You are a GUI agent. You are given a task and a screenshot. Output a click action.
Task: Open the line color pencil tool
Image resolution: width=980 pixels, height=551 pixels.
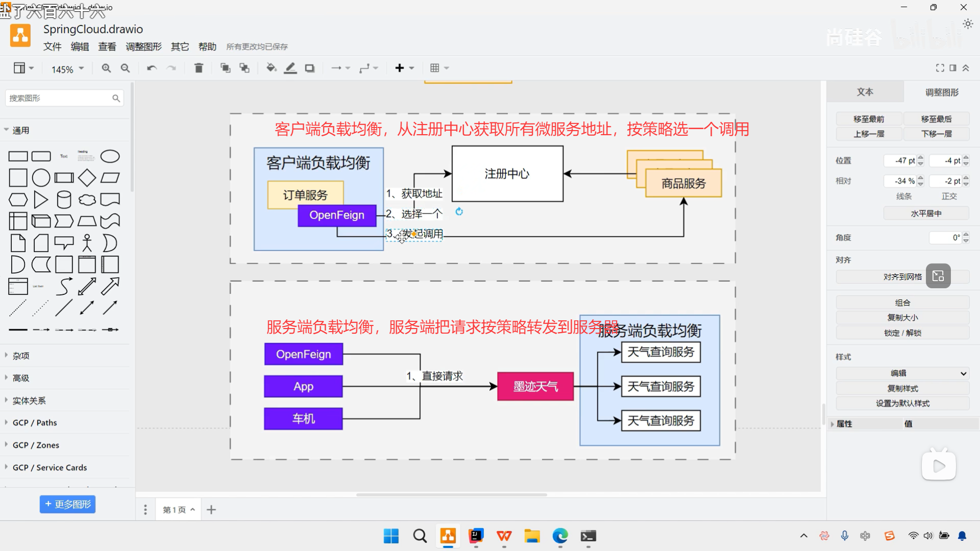pyautogui.click(x=290, y=68)
